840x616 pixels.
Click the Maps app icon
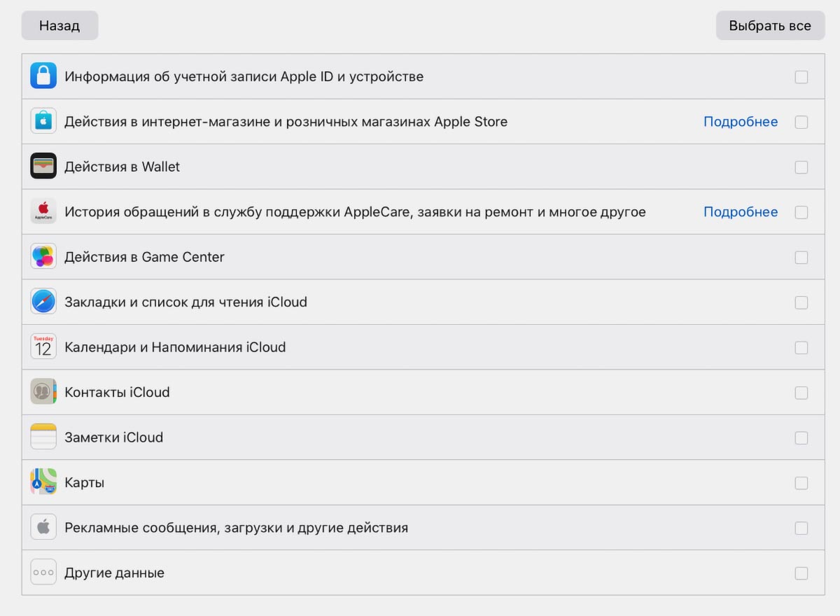43,482
